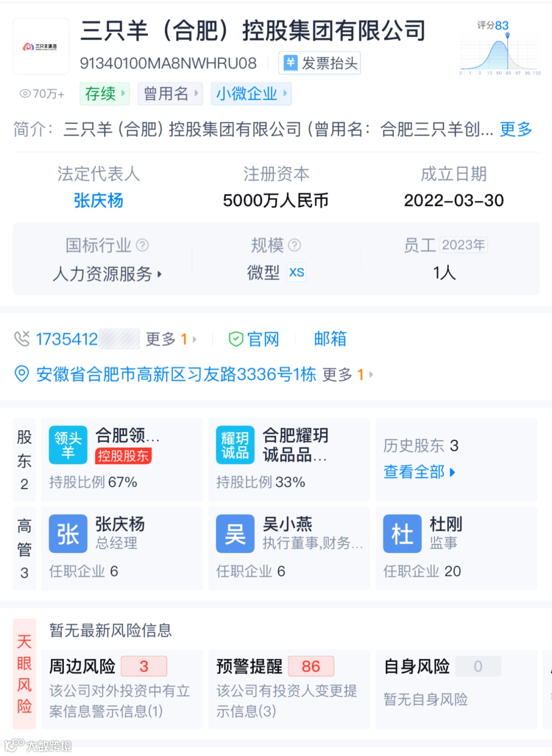Image resolution: width=552 pixels, height=756 pixels.
Task: Tap the 自身风险 count badge 0
Action: tap(478, 666)
